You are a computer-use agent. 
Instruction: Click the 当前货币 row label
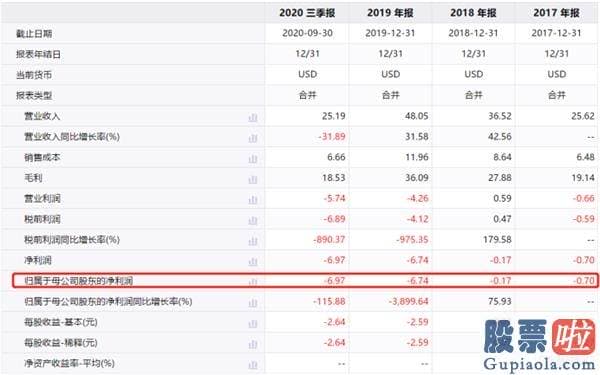click(34, 75)
